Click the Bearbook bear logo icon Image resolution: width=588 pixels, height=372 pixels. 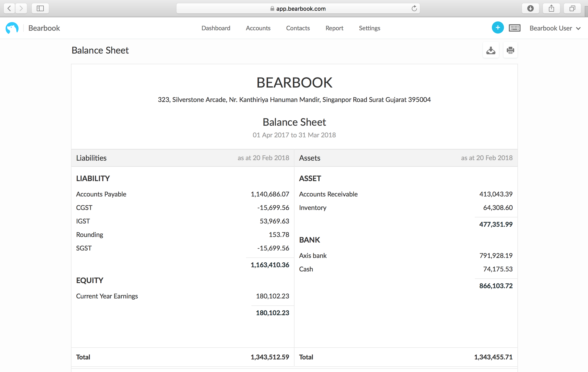pyautogui.click(x=12, y=28)
